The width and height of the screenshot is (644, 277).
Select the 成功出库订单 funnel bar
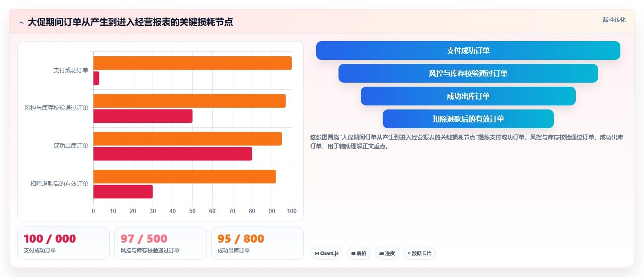tap(468, 96)
